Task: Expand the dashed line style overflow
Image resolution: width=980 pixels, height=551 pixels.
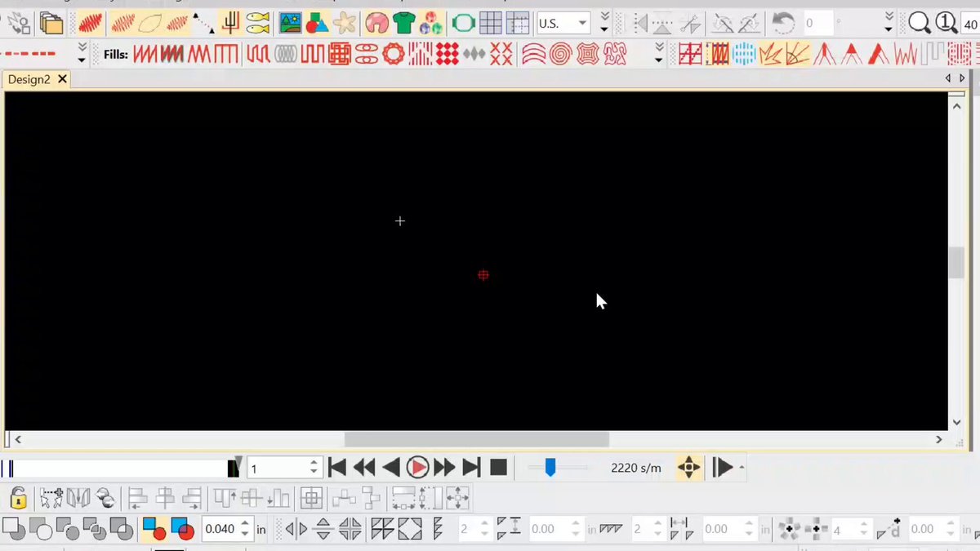Action: (82, 55)
